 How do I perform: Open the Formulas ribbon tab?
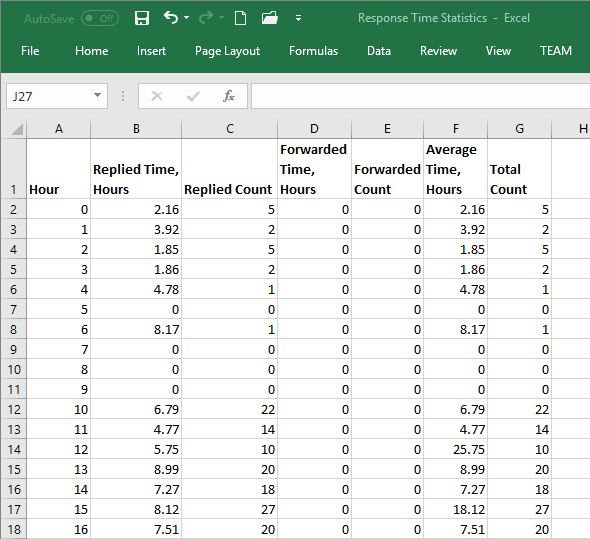(313, 51)
